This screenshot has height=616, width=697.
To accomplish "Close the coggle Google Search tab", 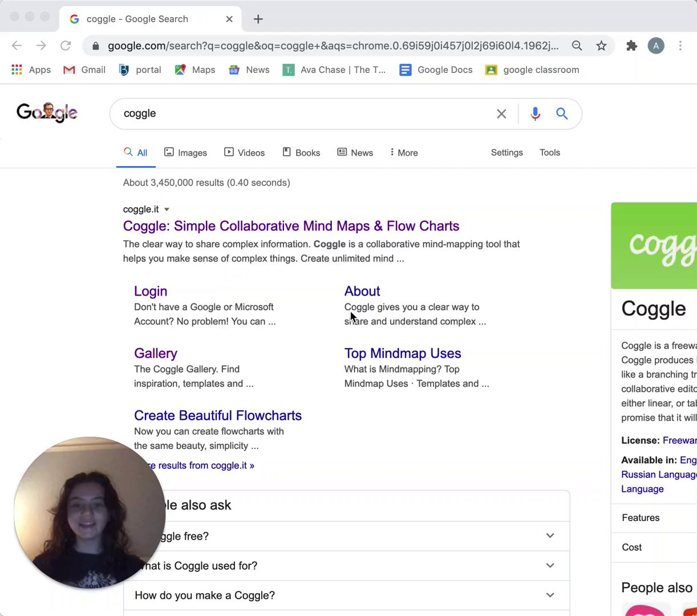I will [229, 19].
